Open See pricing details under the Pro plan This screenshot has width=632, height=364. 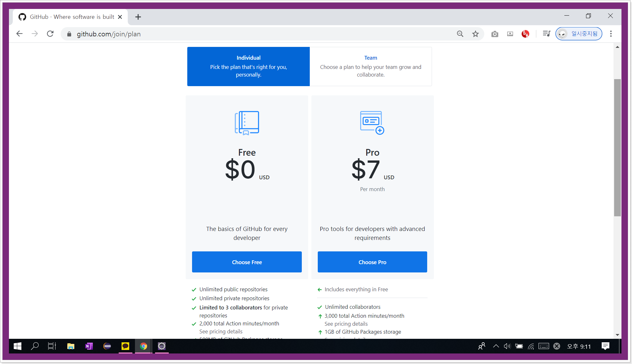[346, 324]
